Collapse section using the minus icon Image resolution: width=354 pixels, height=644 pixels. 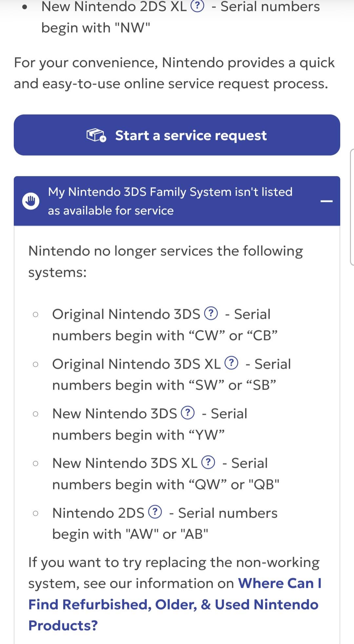coord(326,201)
